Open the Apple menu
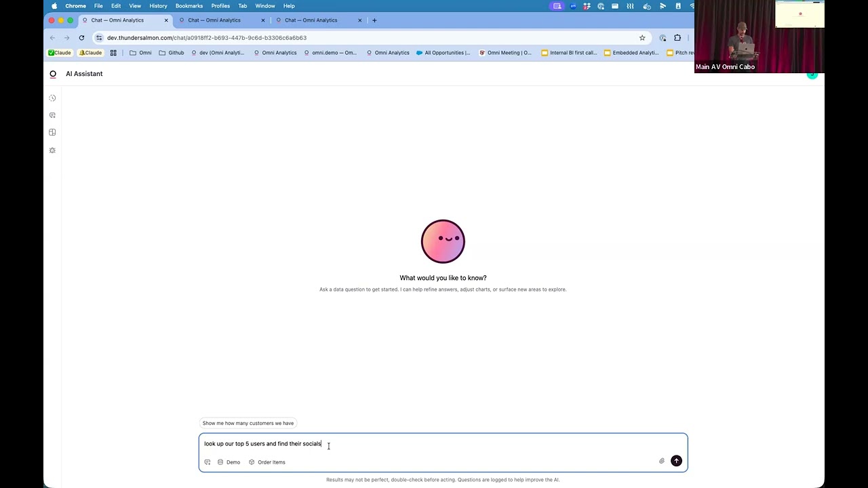This screenshot has width=868, height=488. point(54,6)
